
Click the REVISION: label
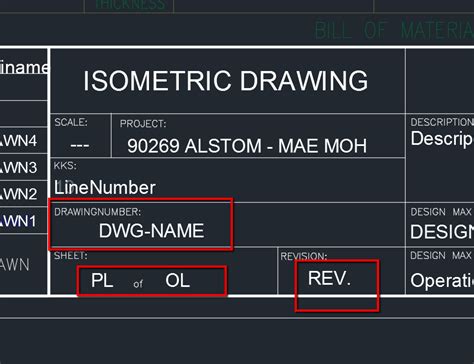pyautogui.click(x=304, y=256)
